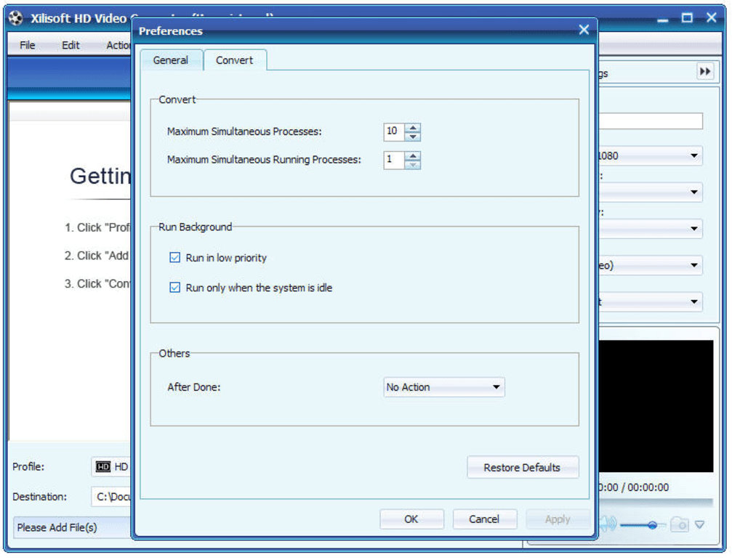Click the video preview area in main window

[x=656, y=406]
